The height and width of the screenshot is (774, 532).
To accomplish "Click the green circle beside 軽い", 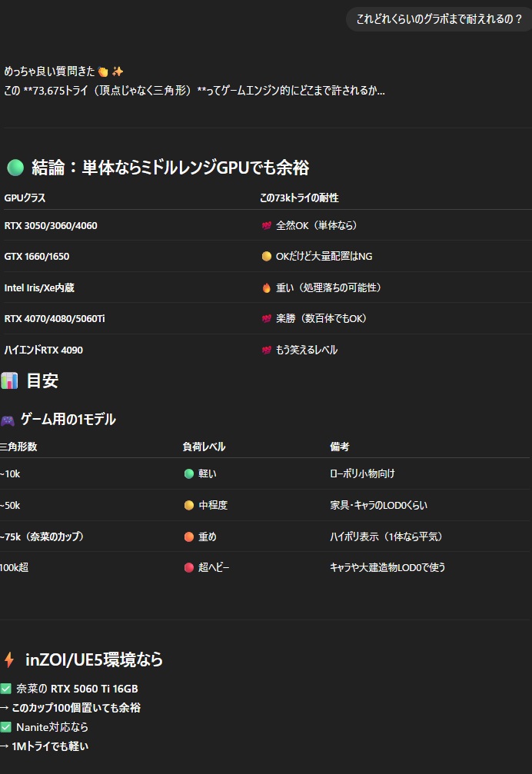I will (x=189, y=474).
